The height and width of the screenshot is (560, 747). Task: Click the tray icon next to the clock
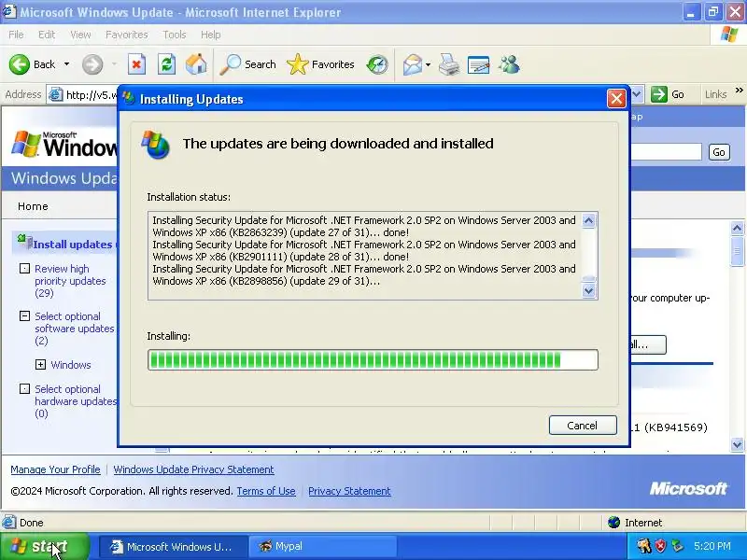coord(677,546)
